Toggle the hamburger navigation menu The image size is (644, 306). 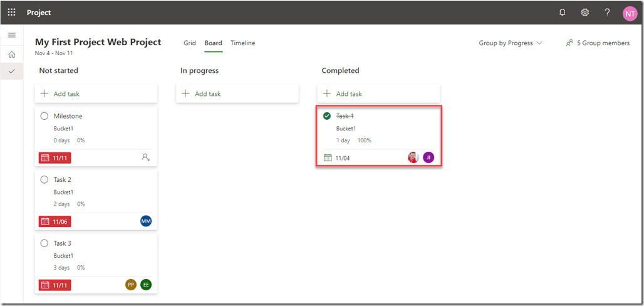(x=11, y=35)
